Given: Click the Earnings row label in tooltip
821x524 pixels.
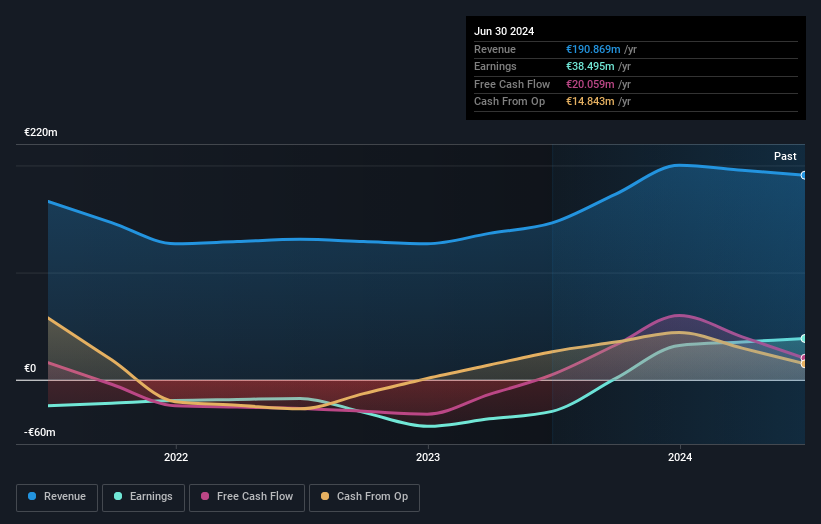Looking at the screenshot, I should coord(495,66).
